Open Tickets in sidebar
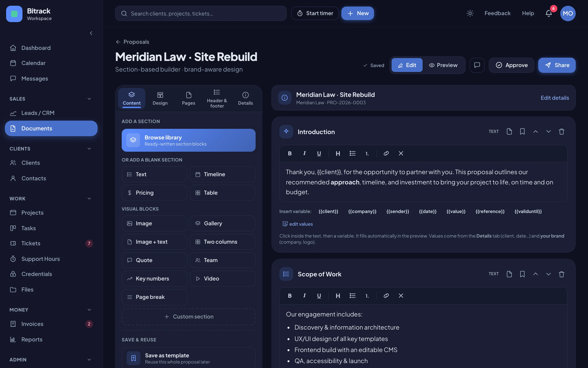The width and height of the screenshot is (588, 368). pos(51,243)
